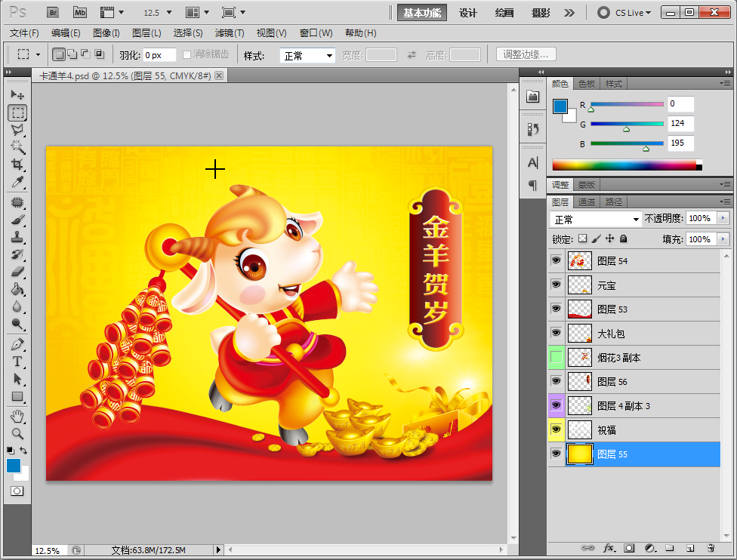
Task: Select the Blur tool
Action: pyautogui.click(x=17, y=306)
